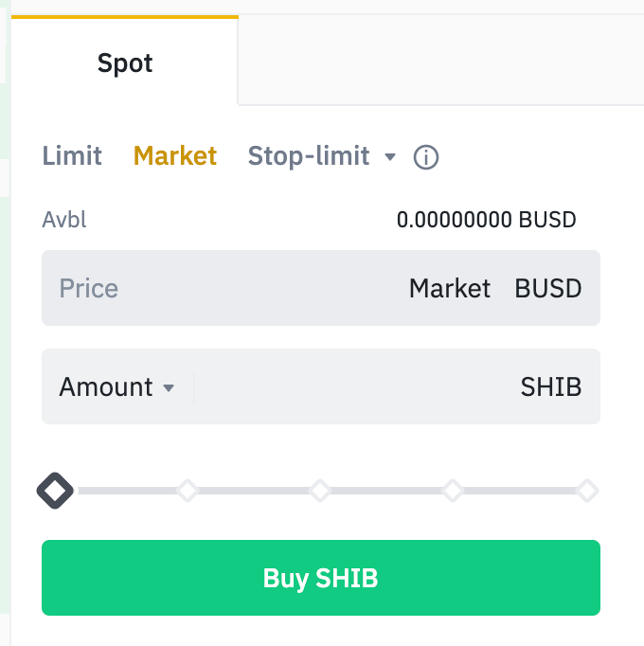Image resolution: width=644 pixels, height=646 pixels.
Task: Set slider to the 50% diamond marker
Action: 320,491
